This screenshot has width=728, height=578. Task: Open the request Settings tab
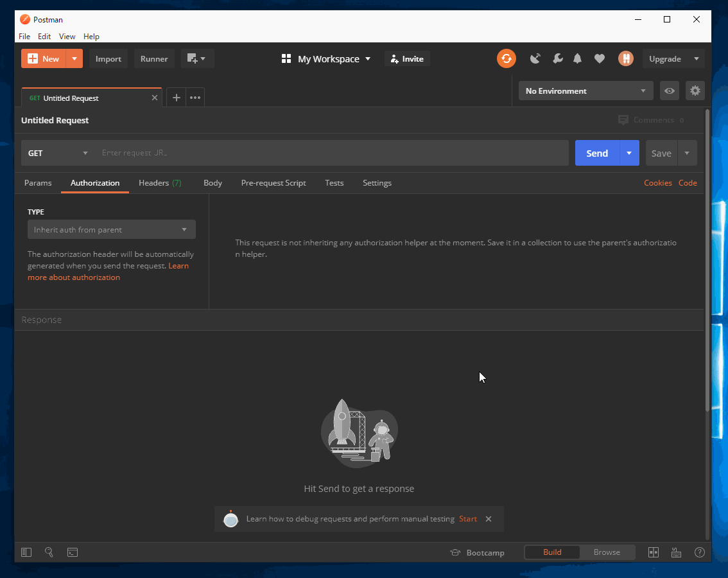[377, 183]
